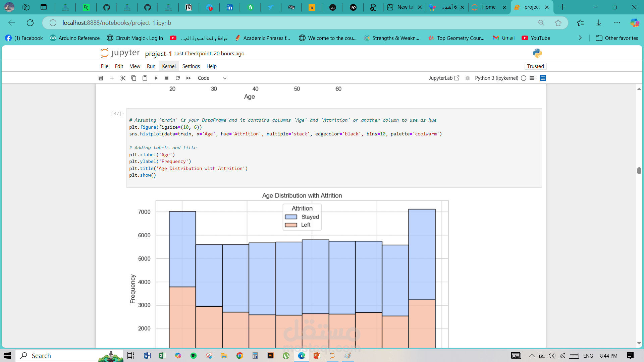Click the JupyterLab link button
Viewport: 644px width, 362px height.
click(444, 78)
